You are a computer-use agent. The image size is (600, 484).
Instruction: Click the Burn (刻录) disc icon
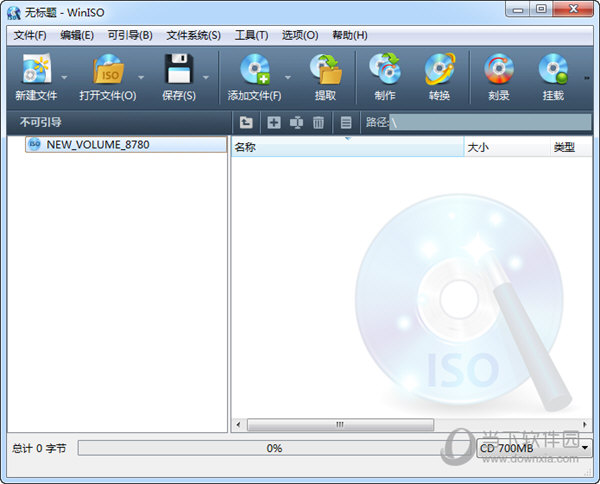coord(499,69)
